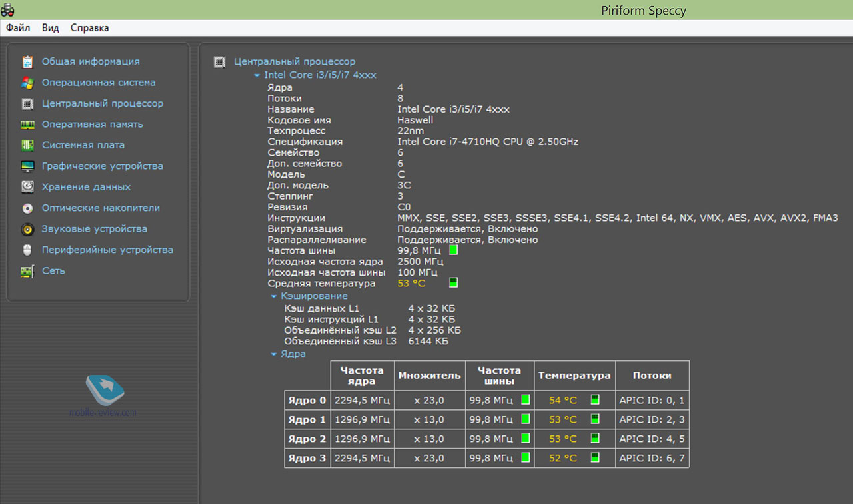Collapse the Intel Core i3/i5/i7 4xxx node
853x504 pixels.
point(257,75)
